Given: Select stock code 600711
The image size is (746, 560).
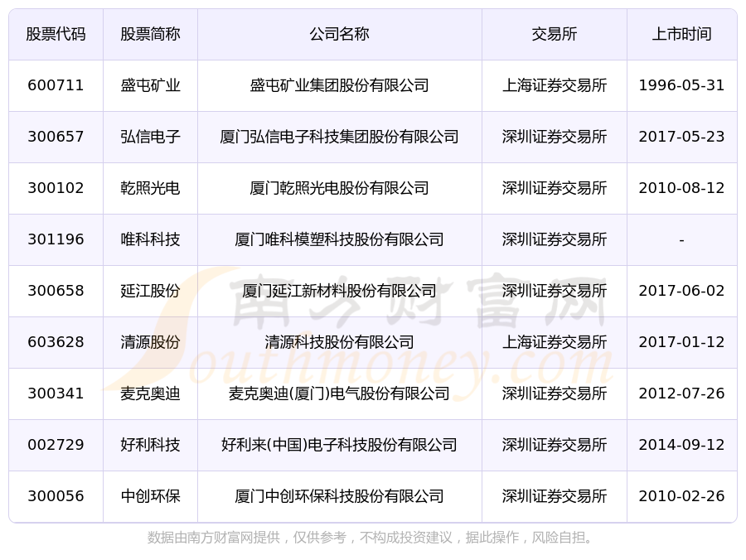Looking at the screenshot, I should (x=56, y=85).
